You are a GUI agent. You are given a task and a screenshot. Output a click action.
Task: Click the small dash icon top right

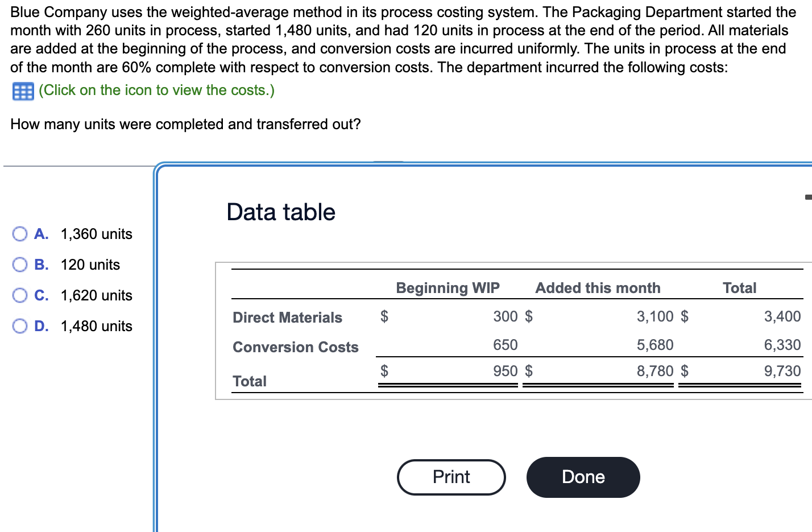[808, 196]
